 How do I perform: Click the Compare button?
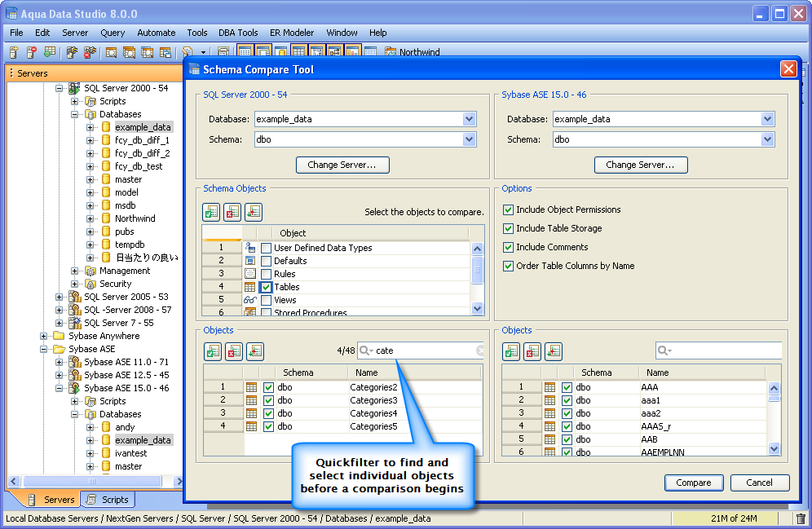point(694,483)
